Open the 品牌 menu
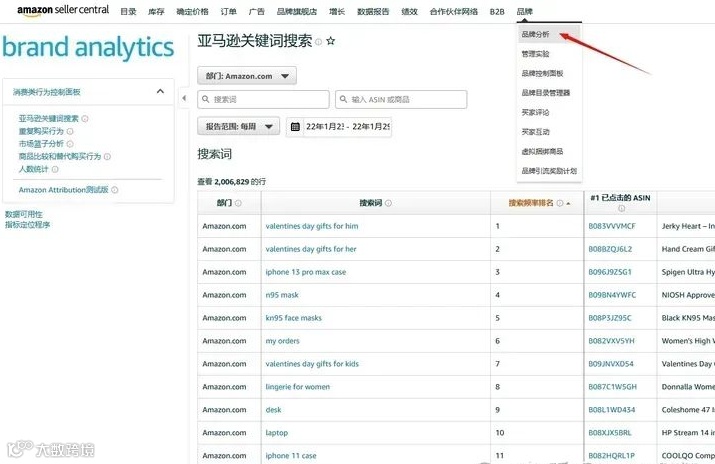This screenshot has width=715, height=464. 525,12
